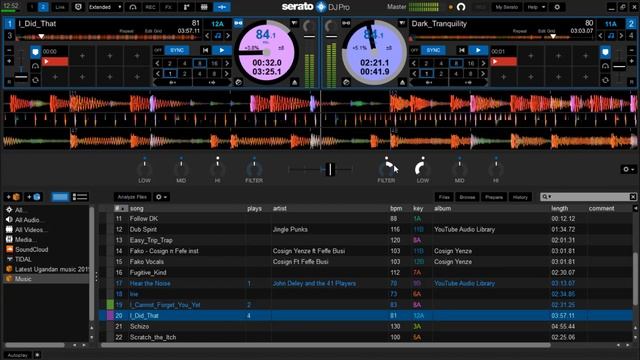Toggle SYNC on the Dark_Tranquility deck
Viewport: 640px width, 360px height.
click(x=433, y=50)
